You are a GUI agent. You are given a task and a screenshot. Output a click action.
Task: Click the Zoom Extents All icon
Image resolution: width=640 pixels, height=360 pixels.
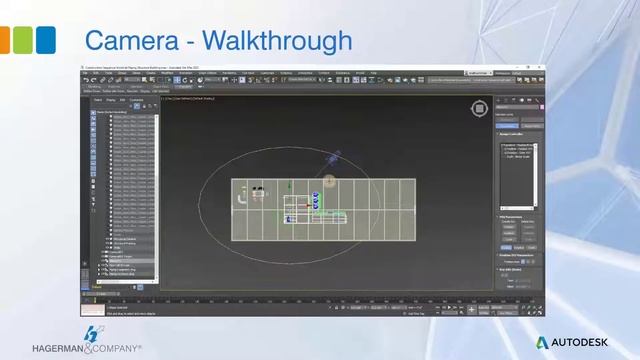pos(540,307)
